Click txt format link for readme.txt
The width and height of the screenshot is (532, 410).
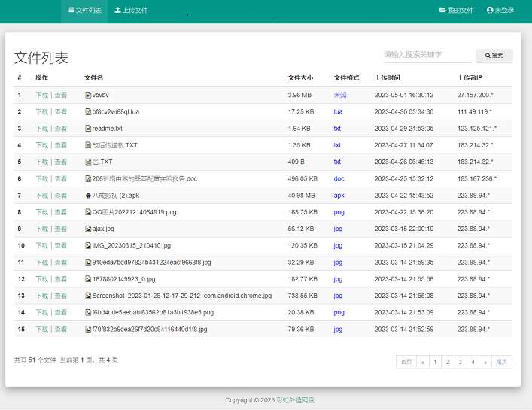(x=337, y=129)
